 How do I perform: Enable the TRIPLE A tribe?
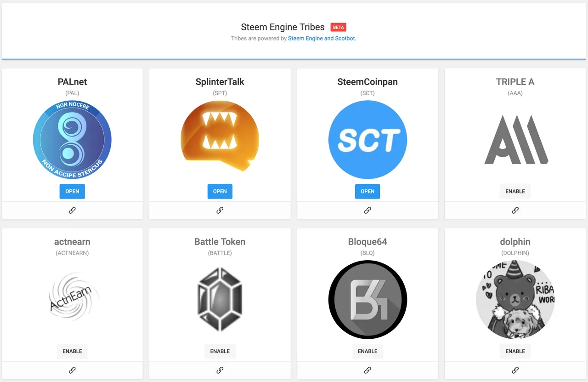515,191
